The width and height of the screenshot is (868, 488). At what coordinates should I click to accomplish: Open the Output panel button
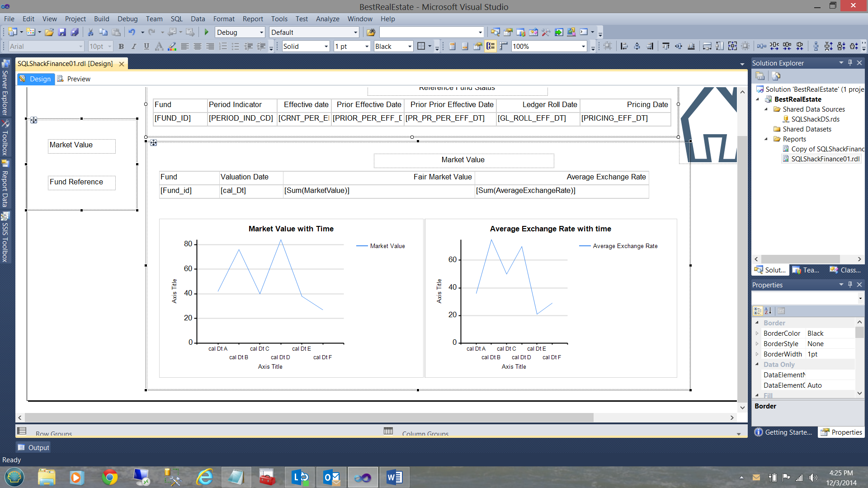coord(33,448)
